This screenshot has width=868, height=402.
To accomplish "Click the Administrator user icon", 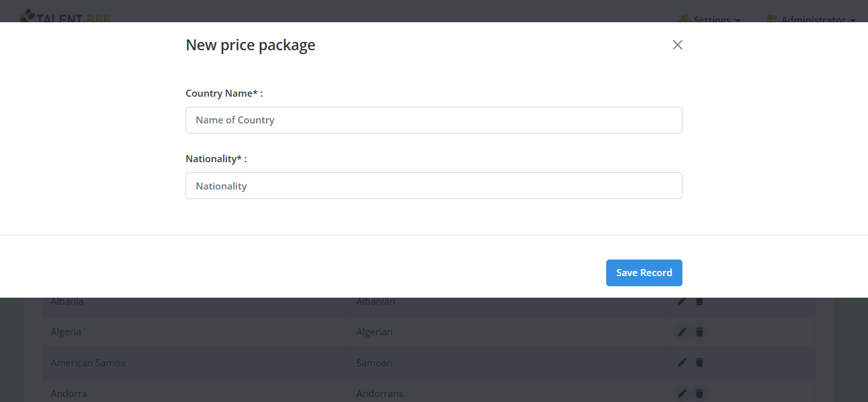I will 771,19.
